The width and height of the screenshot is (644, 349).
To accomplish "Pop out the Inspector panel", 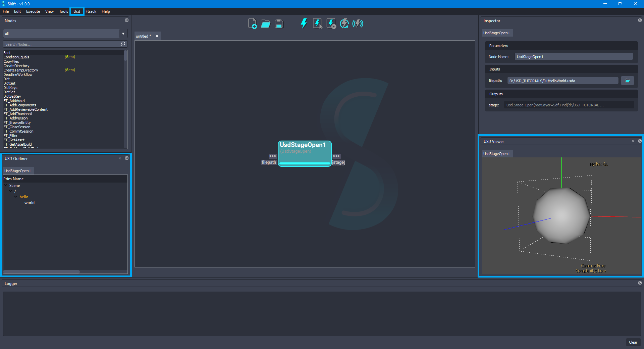I will (639, 20).
